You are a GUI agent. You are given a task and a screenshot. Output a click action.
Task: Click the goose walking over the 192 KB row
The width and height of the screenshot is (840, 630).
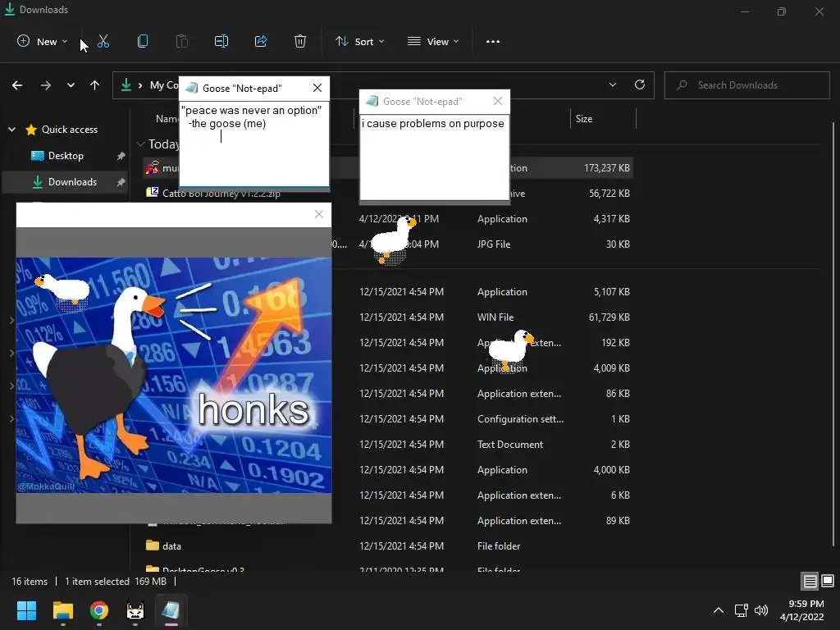tap(511, 350)
